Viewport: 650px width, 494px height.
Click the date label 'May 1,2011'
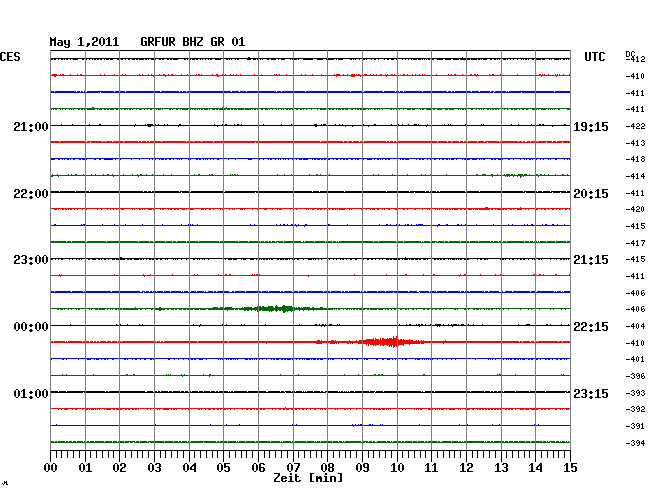[x=84, y=42]
